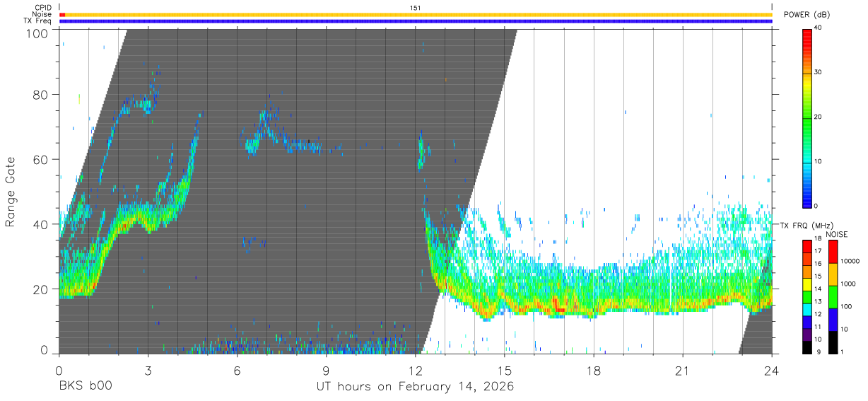Click the 3 tick on UT hours axis

click(148, 371)
